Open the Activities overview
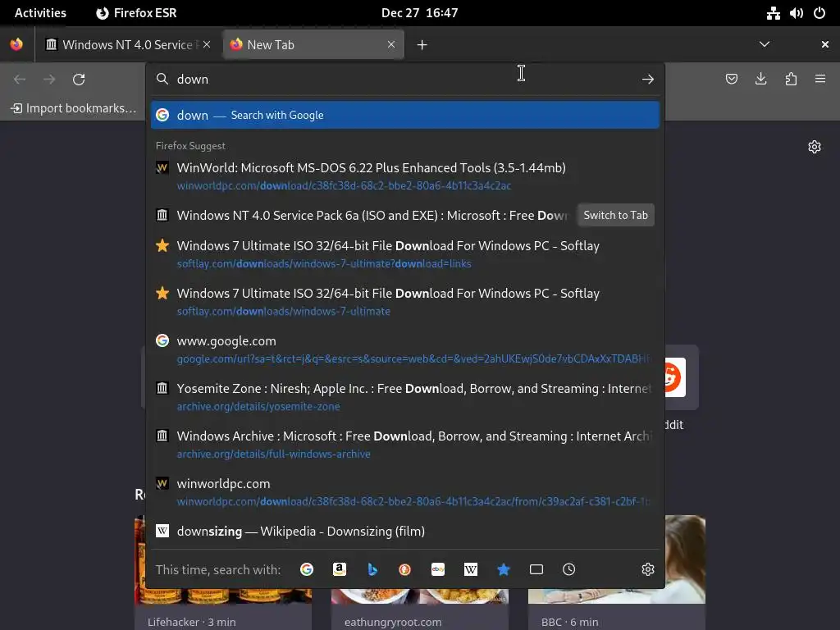This screenshot has height=630, width=840. pyautogui.click(x=40, y=13)
